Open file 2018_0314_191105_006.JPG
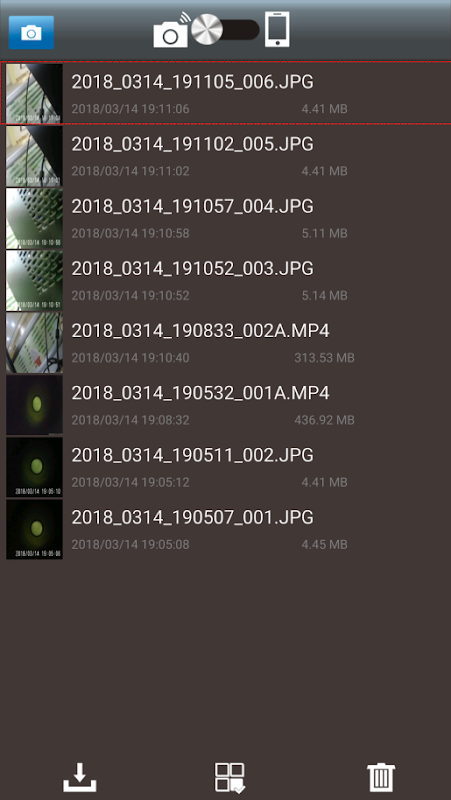 pyautogui.click(x=226, y=93)
